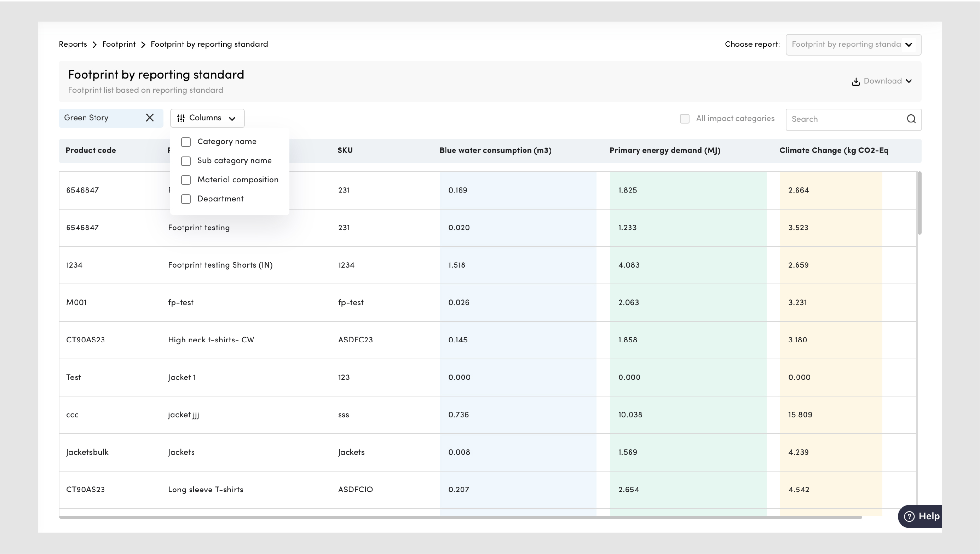The height and width of the screenshot is (554, 980).
Task: Click the Columns sliders icon
Action: pyautogui.click(x=181, y=119)
